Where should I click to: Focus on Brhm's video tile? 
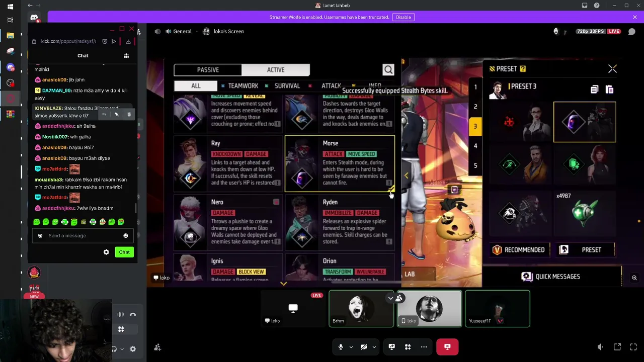(361, 309)
